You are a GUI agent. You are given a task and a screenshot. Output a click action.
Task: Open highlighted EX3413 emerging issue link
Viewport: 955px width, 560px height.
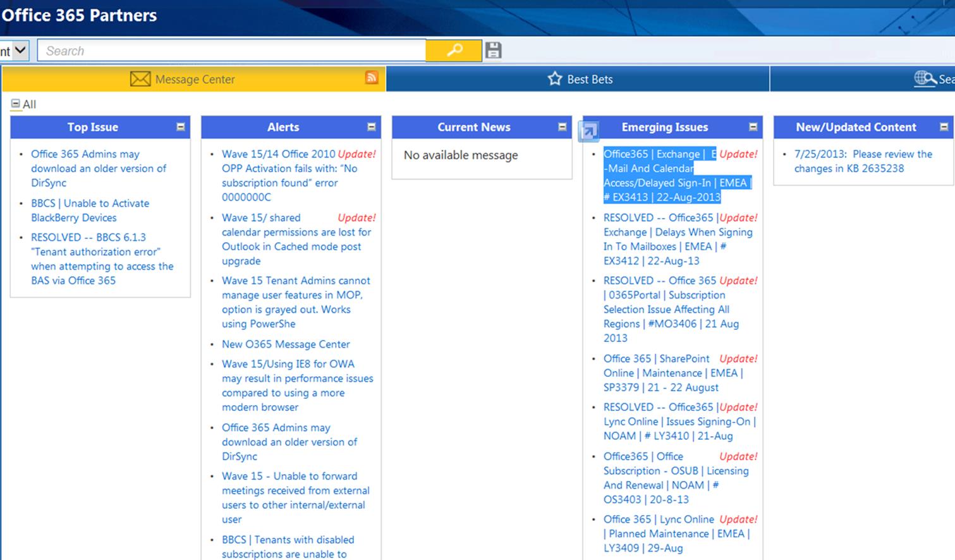coord(676,176)
